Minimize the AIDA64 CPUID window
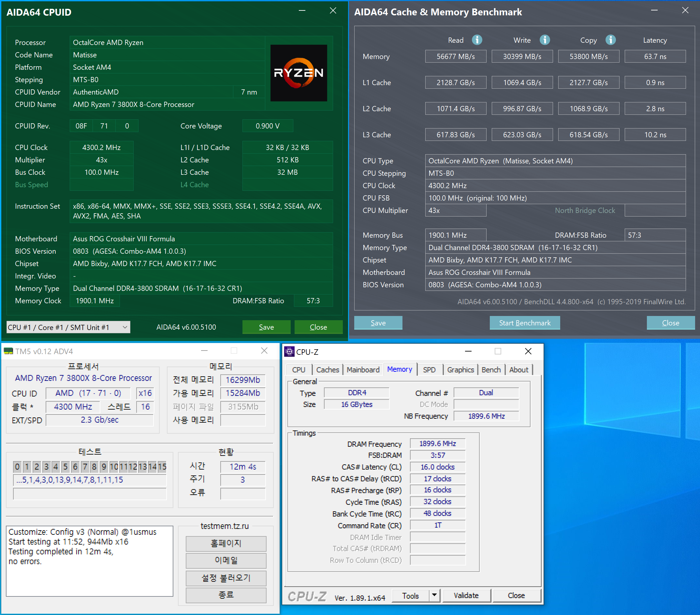700x615 pixels. pyautogui.click(x=302, y=11)
